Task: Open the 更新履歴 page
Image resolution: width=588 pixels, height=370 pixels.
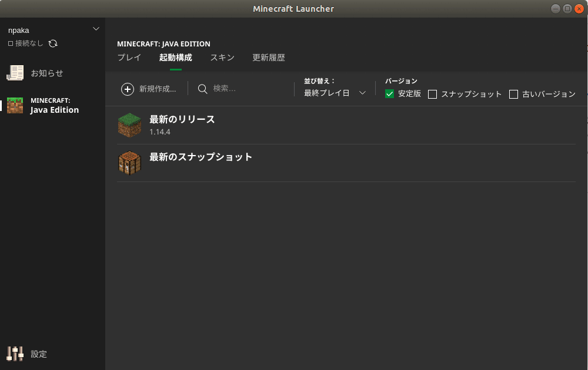Action: click(269, 58)
